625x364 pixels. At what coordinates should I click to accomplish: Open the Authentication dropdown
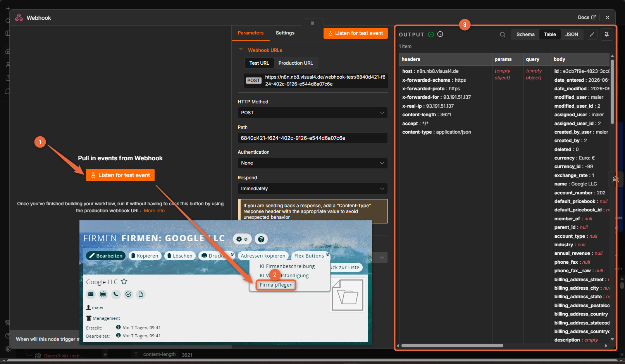click(313, 163)
